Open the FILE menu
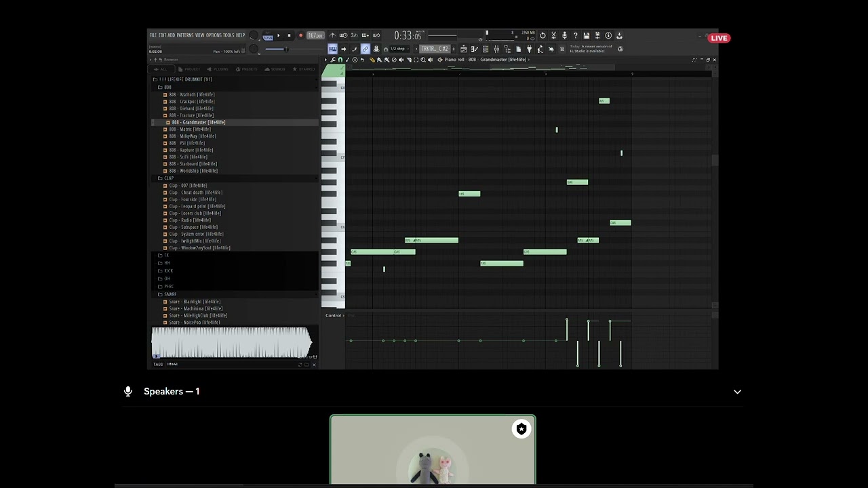Image resolution: width=868 pixels, height=488 pixels. tap(153, 35)
